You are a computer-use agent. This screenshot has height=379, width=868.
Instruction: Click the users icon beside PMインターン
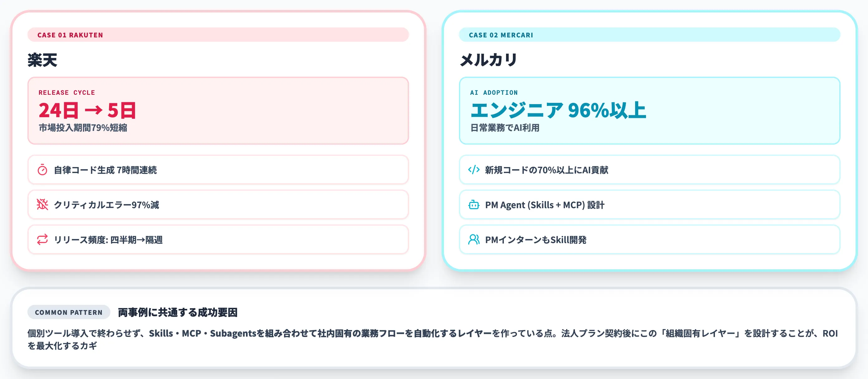pos(474,240)
